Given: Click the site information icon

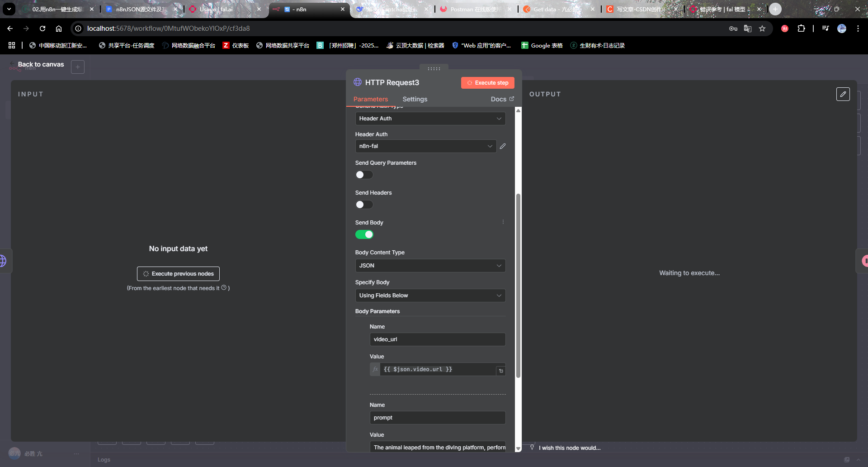Looking at the screenshot, I should point(78,29).
